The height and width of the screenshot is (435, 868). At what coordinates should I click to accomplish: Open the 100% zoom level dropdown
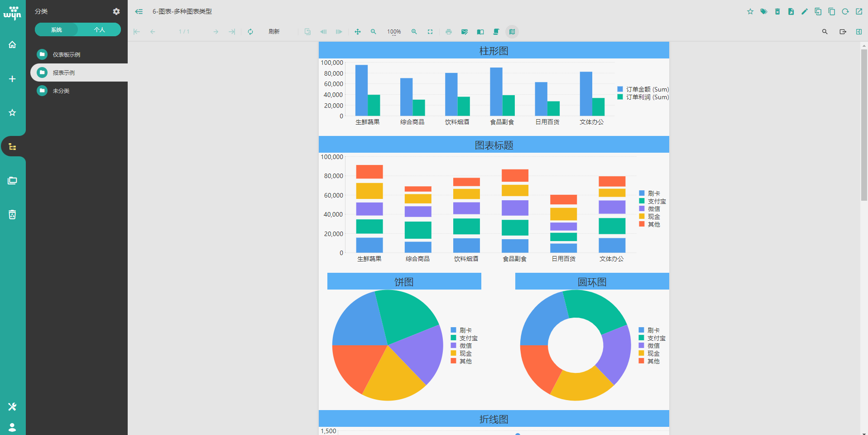coord(394,32)
